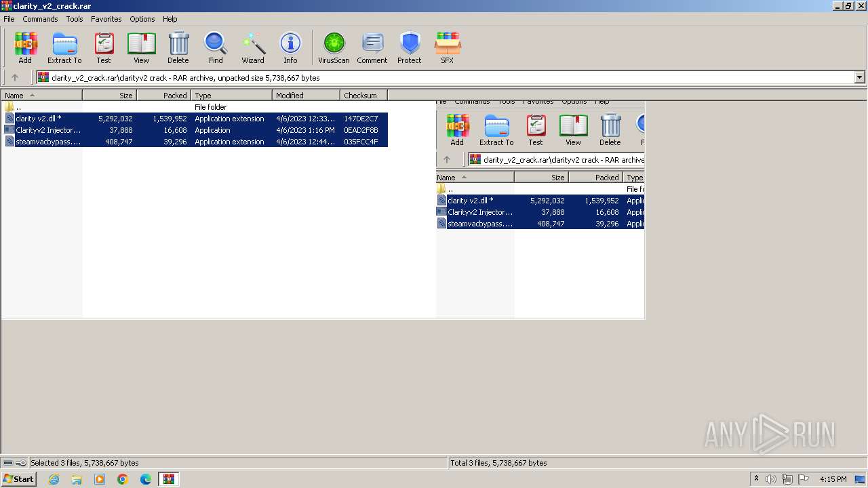This screenshot has width=868, height=488.
Task: Click the Comment toolbar icon
Action: coord(372,47)
